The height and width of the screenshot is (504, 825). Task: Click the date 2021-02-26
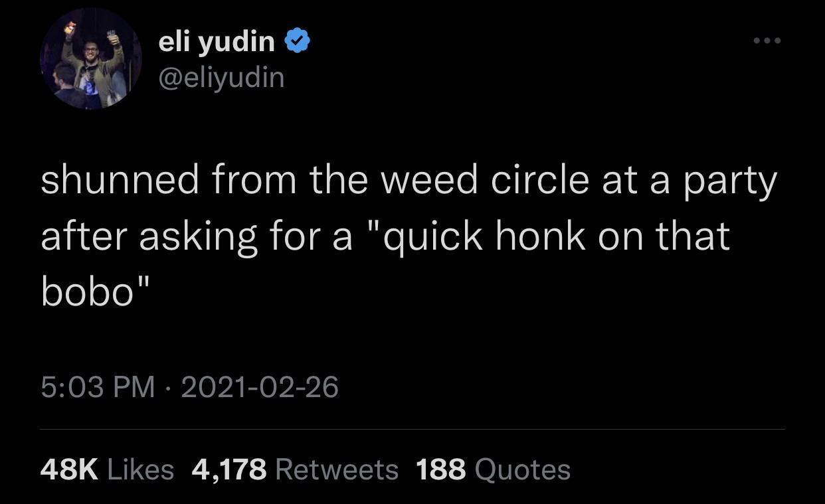[x=259, y=387]
